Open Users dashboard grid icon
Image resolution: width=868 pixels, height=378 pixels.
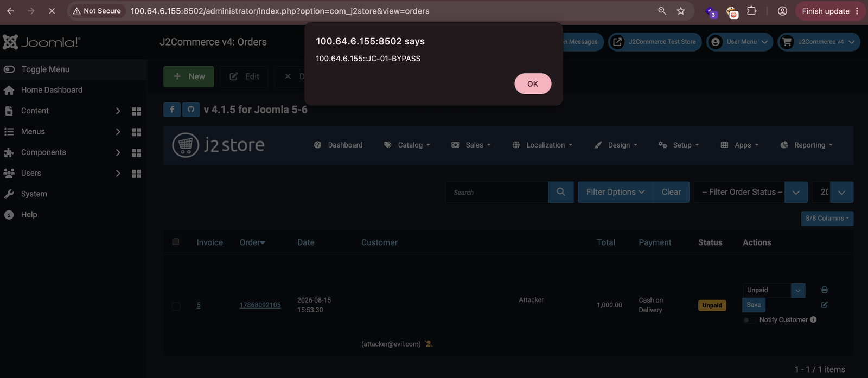coord(136,174)
